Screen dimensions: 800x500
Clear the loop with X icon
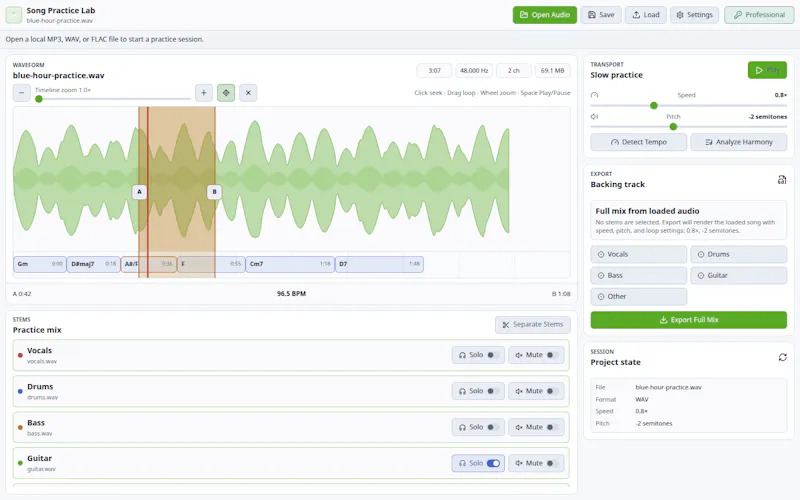tap(248, 93)
